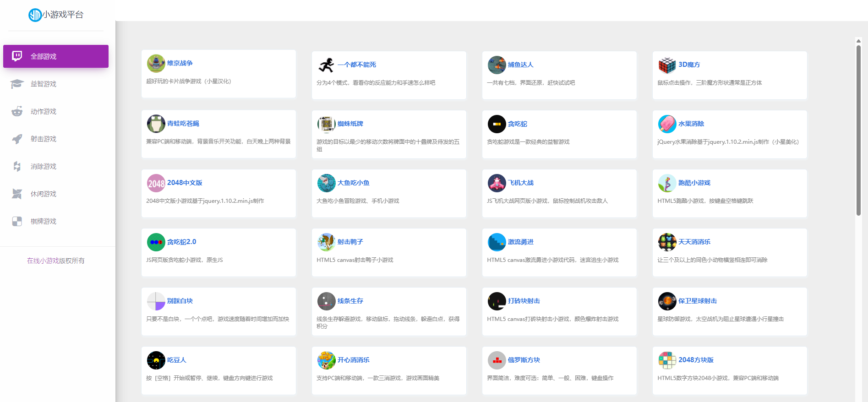Screen dimensions: 868x402
Task: Open the blue 激流勇进 icon
Action: 497,242
